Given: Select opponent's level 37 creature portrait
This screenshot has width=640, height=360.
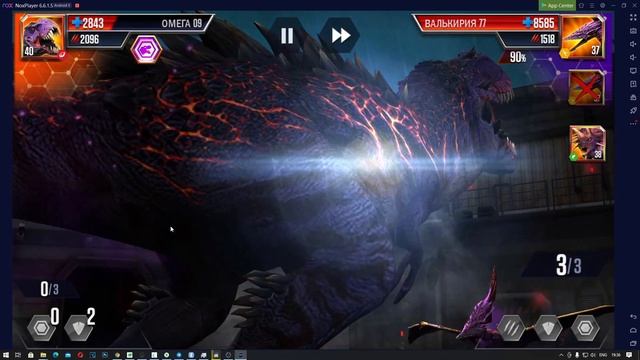Looking at the screenshot, I should pyautogui.click(x=583, y=37).
